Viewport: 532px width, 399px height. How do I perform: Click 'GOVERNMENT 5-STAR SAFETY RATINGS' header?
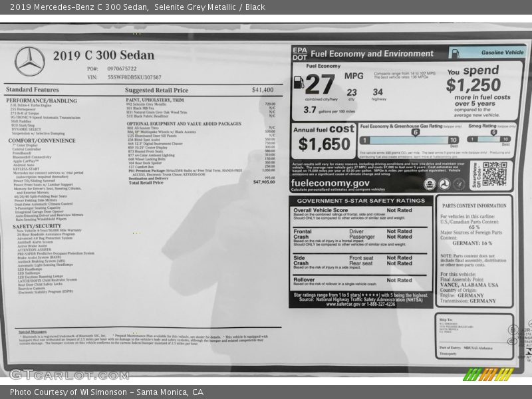click(x=361, y=201)
